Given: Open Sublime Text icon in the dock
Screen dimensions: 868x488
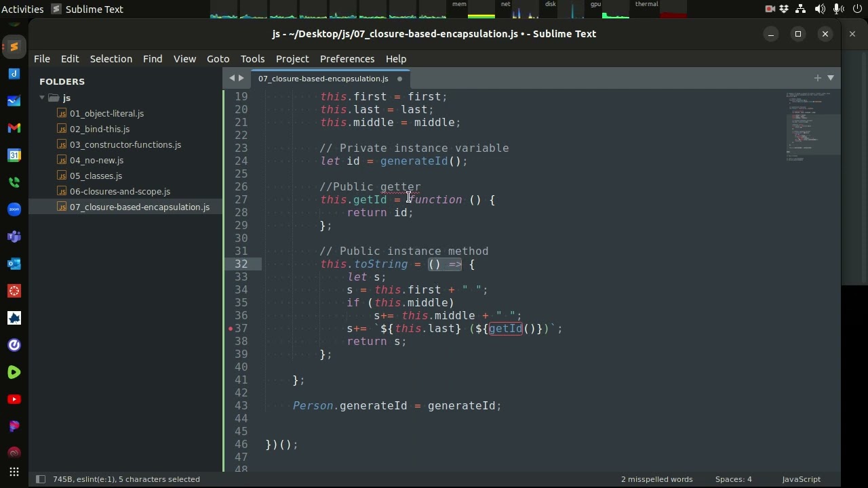Looking at the screenshot, I should (14, 47).
